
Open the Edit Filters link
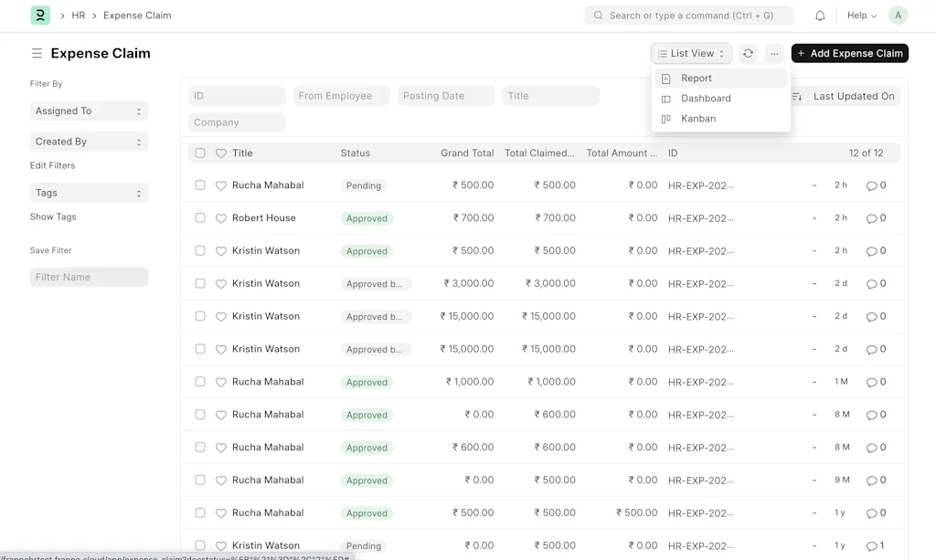point(53,165)
